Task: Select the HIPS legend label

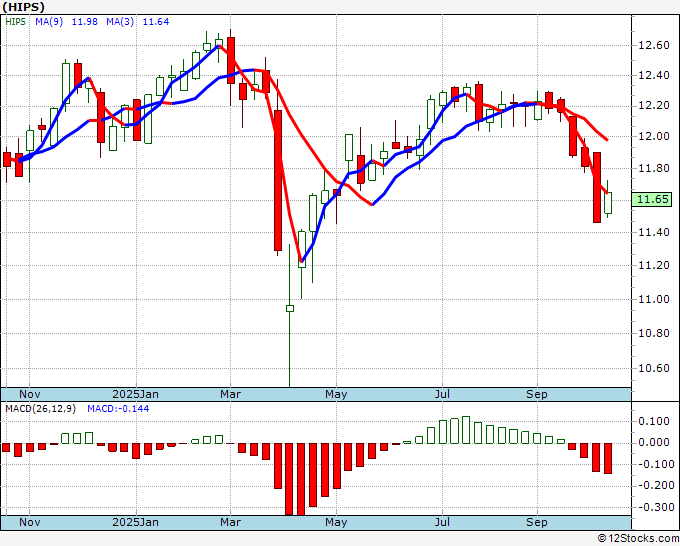Action: [16, 22]
